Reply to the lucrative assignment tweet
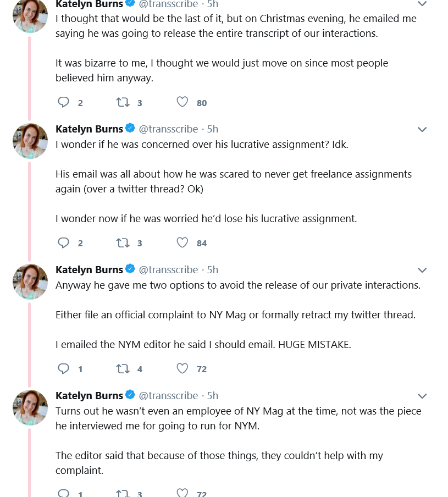This screenshot has width=448, height=497. click(63, 243)
